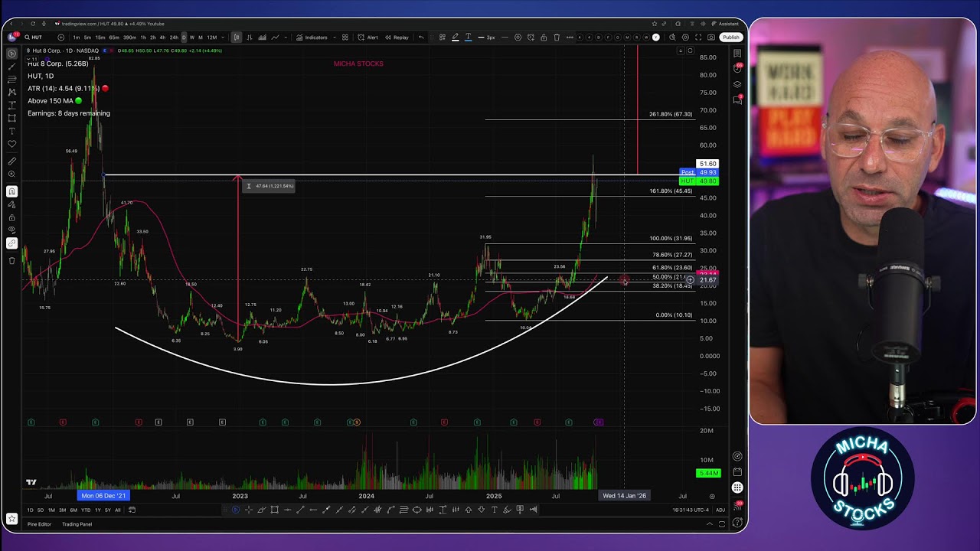Change the text color swatch
This screenshot has width=980, height=551.
coord(468,37)
